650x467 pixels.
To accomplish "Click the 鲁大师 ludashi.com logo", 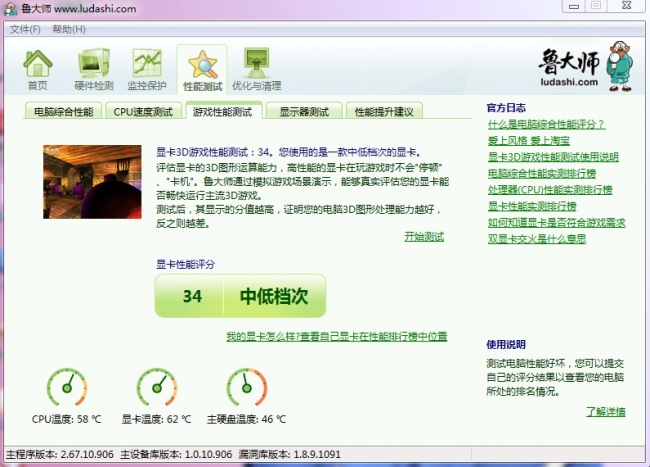I will point(584,67).
